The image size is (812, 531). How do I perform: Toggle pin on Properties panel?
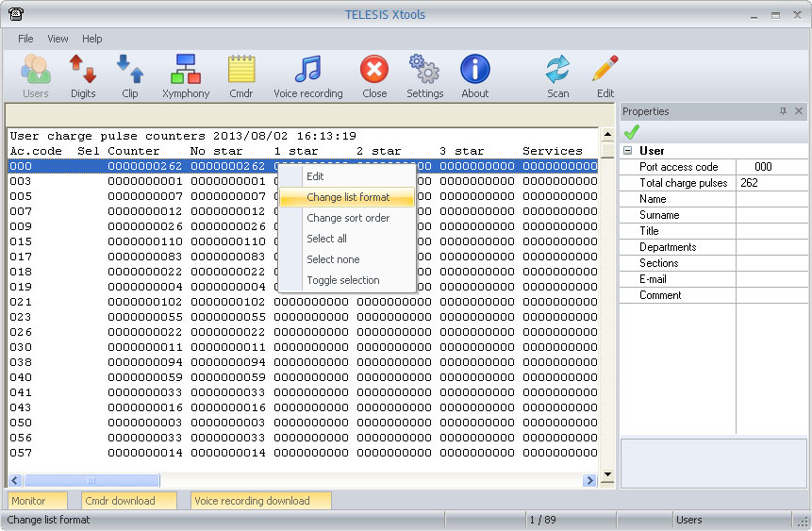[x=783, y=111]
